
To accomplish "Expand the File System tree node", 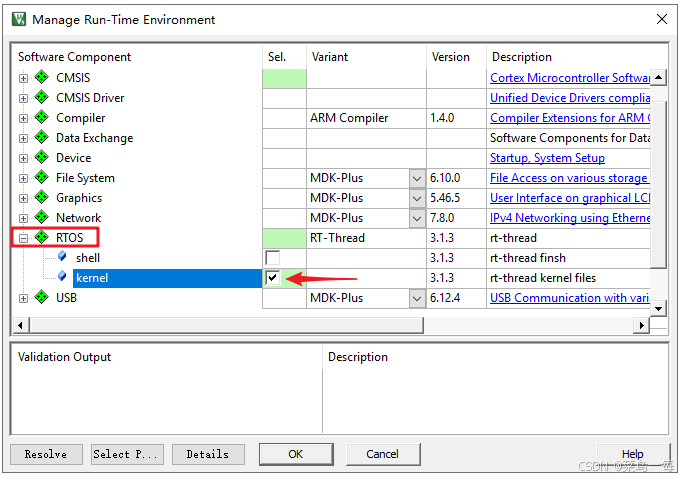I will point(23,178).
